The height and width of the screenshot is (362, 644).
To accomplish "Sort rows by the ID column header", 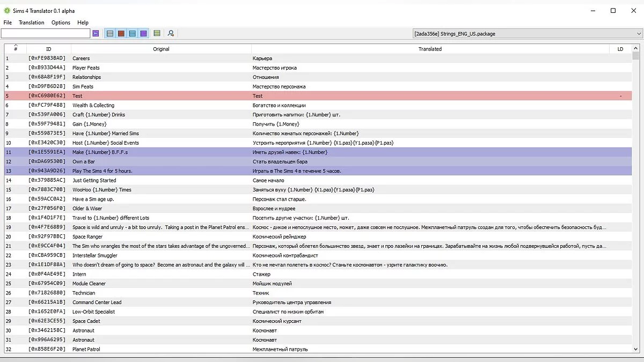I will [48, 49].
